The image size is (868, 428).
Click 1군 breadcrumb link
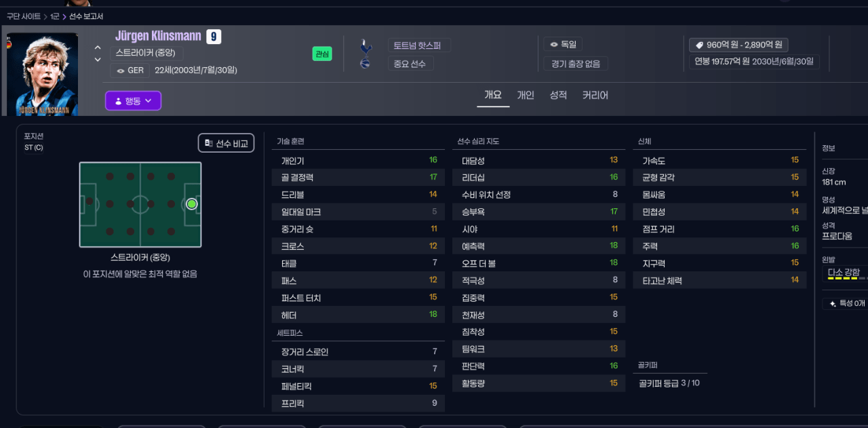(x=55, y=16)
